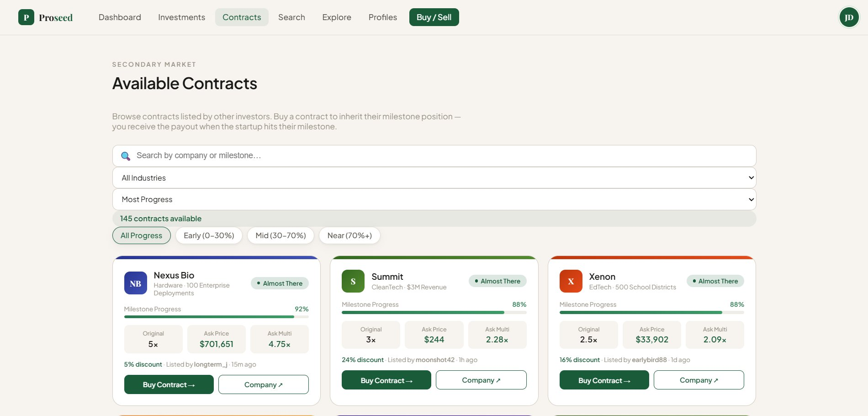Buy the Summit contract
This screenshot has height=416, width=868.
(x=386, y=380)
